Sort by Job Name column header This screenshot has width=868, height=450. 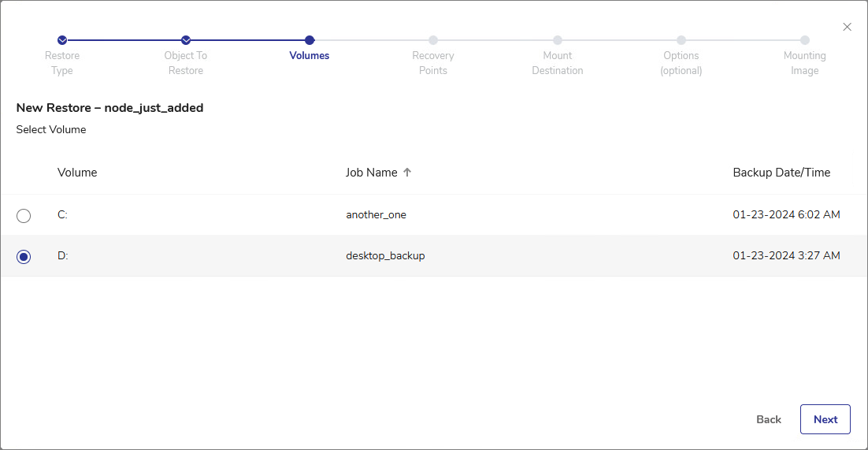[x=371, y=173]
